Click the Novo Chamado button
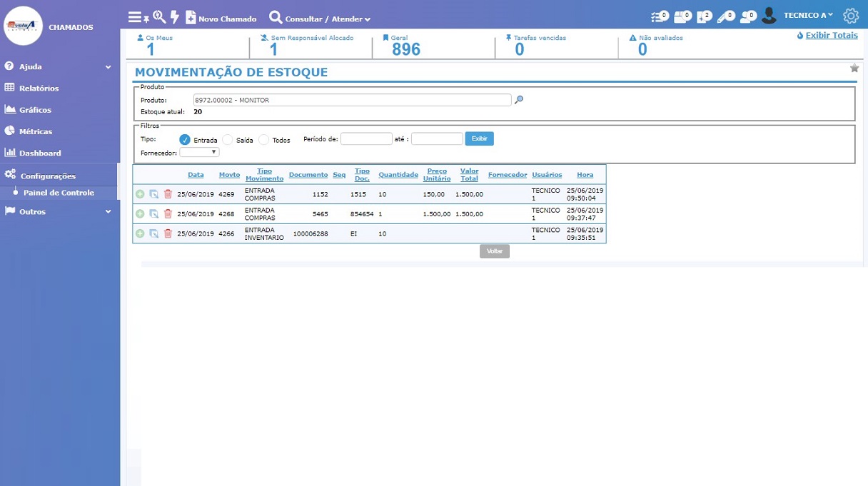868x486 pixels. pos(221,19)
